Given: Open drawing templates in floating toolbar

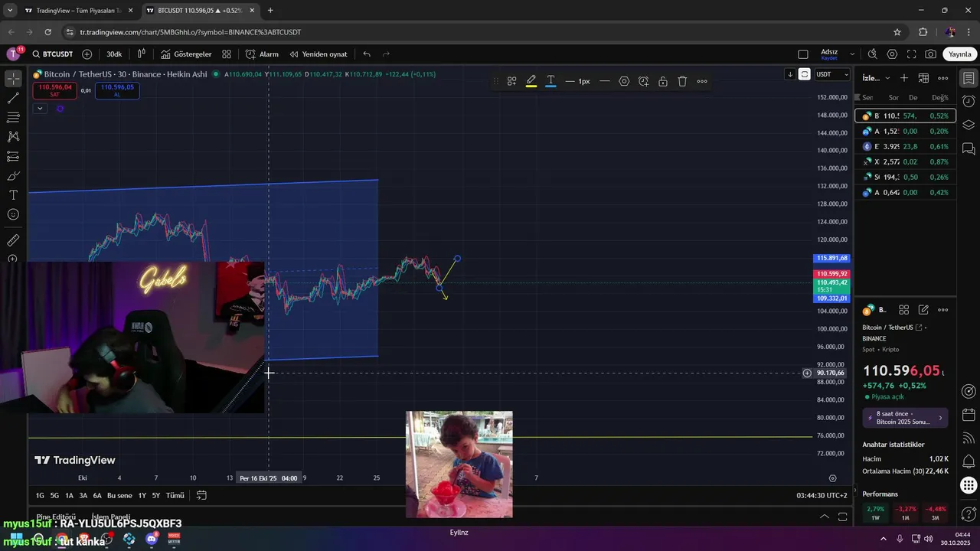Looking at the screenshot, I should click(511, 81).
